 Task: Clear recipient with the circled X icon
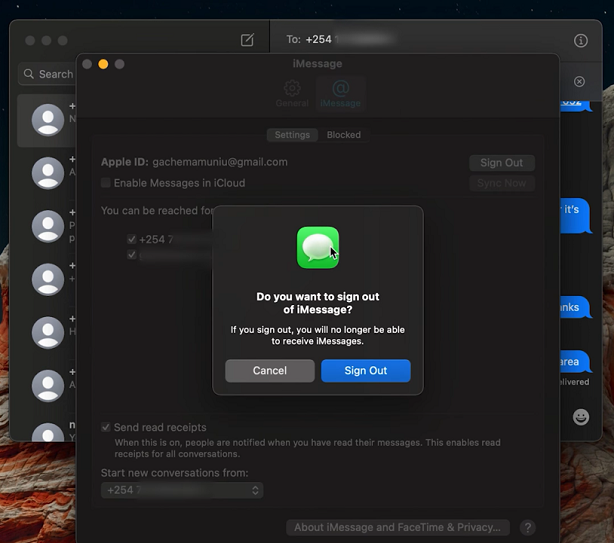pos(580,81)
